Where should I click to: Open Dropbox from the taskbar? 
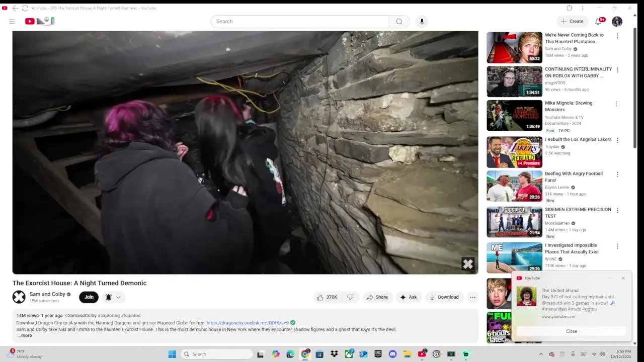[x=334, y=354]
